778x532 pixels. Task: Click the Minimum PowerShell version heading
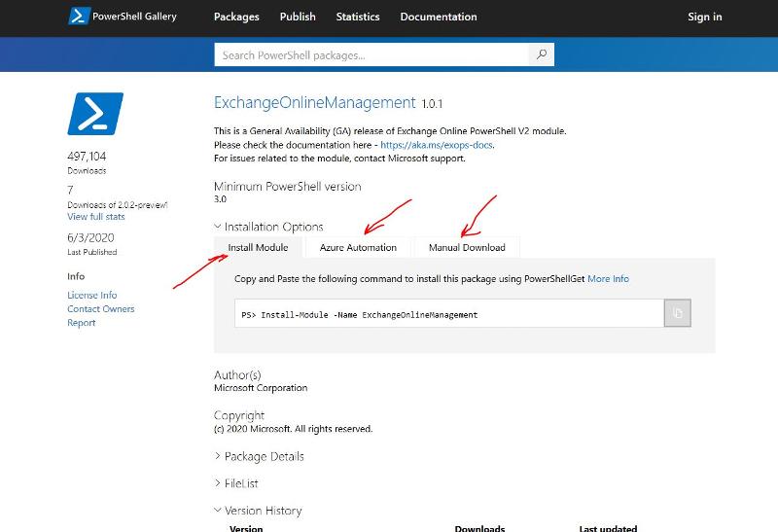coord(288,187)
